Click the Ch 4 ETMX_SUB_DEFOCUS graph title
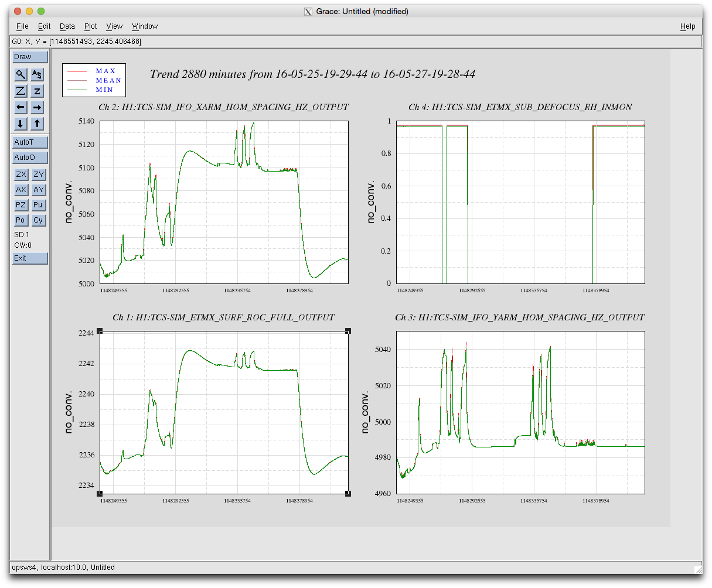This screenshot has height=588, width=712. click(520, 107)
